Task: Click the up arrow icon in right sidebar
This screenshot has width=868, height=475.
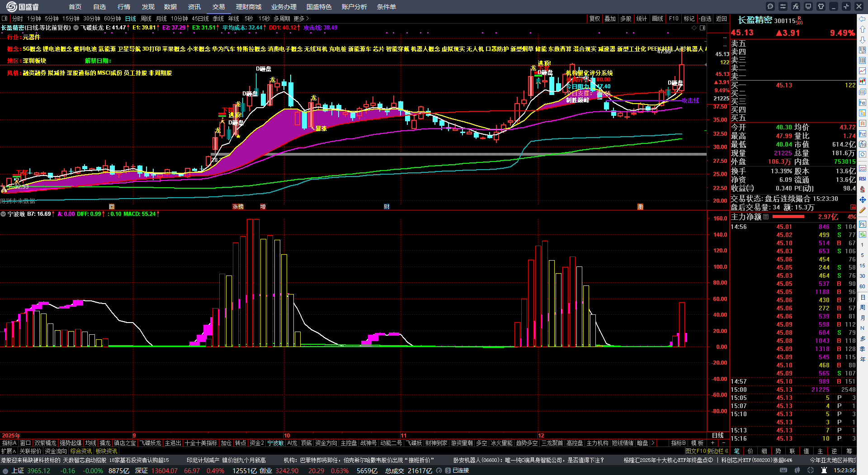Action: coord(863,29)
